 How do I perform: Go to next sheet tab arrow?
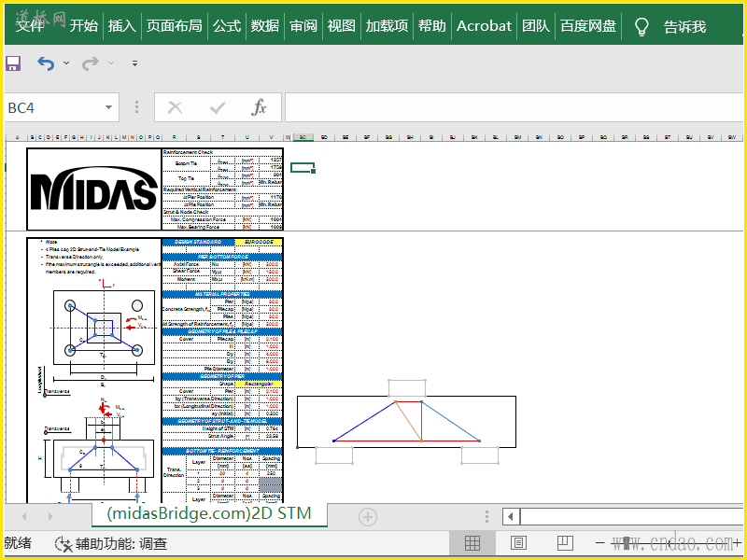coord(50,517)
